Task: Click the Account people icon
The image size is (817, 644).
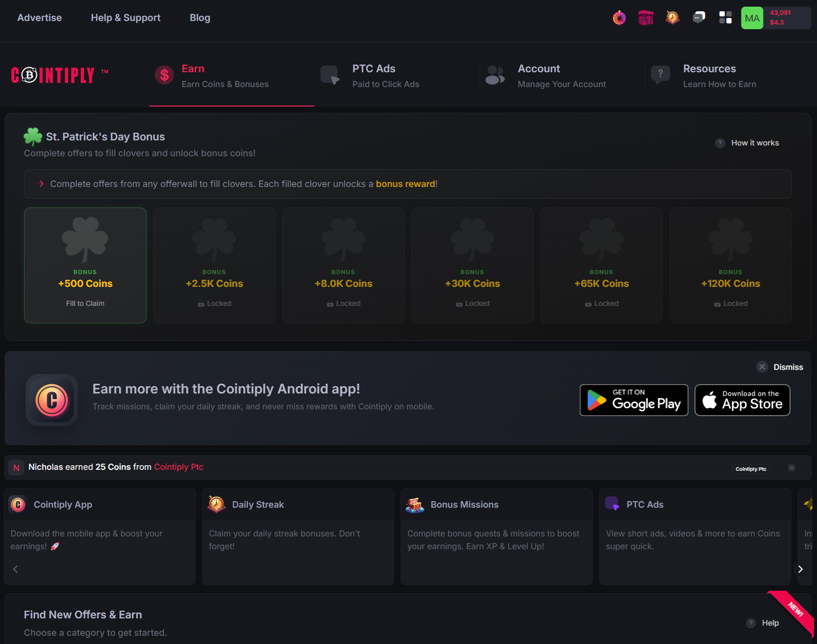Action: point(495,75)
